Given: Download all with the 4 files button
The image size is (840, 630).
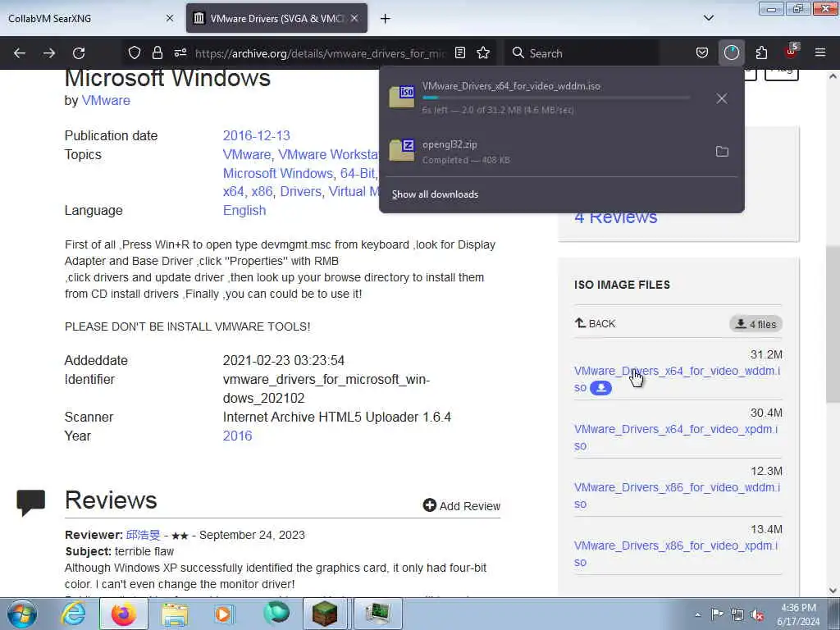Looking at the screenshot, I should tap(756, 324).
